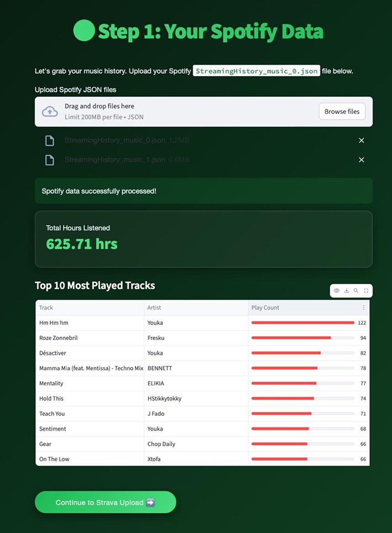Click the 625.71 hrs value
The image size is (392, 533).
click(x=82, y=244)
